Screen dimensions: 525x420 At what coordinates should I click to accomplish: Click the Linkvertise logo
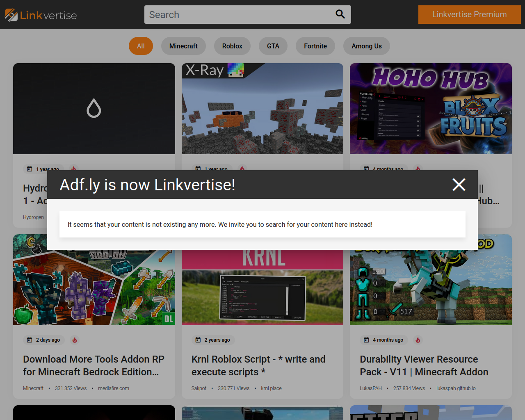(x=41, y=15)
